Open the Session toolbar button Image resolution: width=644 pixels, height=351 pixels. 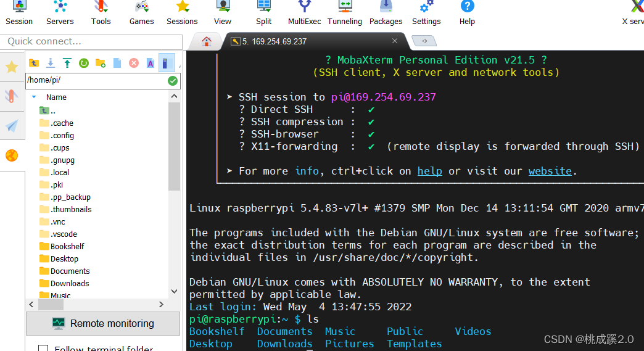point(19,14)
